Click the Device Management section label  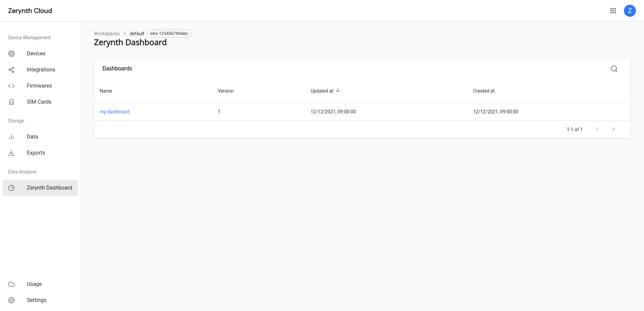pyautogui.click(x=29, y=38)
